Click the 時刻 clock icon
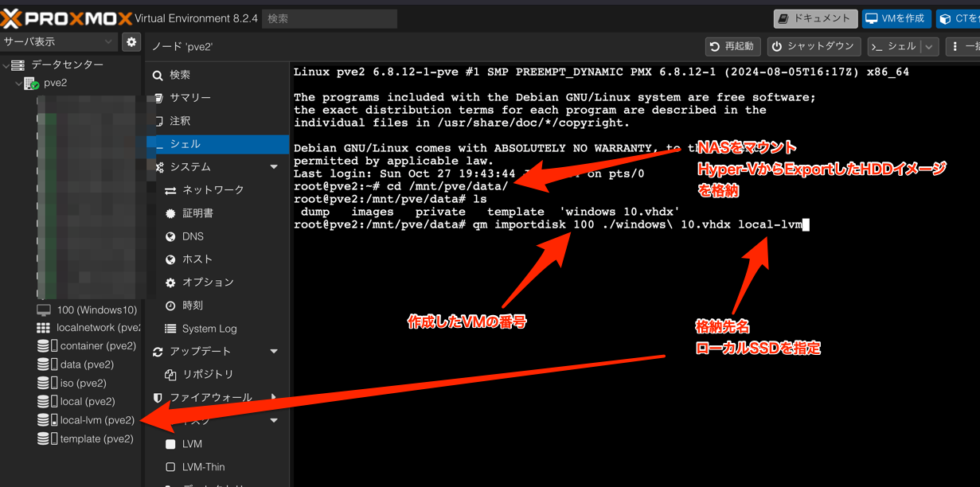The image size is (980, 487). pyautogui.click(x=170, y=306)
